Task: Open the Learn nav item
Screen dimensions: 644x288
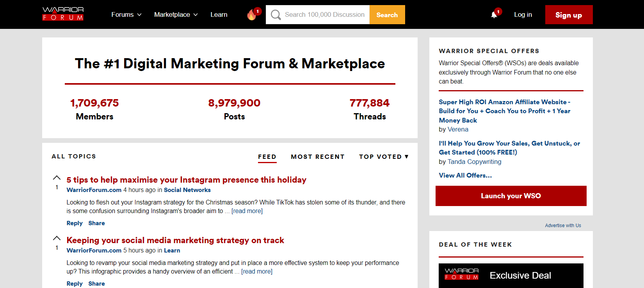Action: (x=219, y=14)
